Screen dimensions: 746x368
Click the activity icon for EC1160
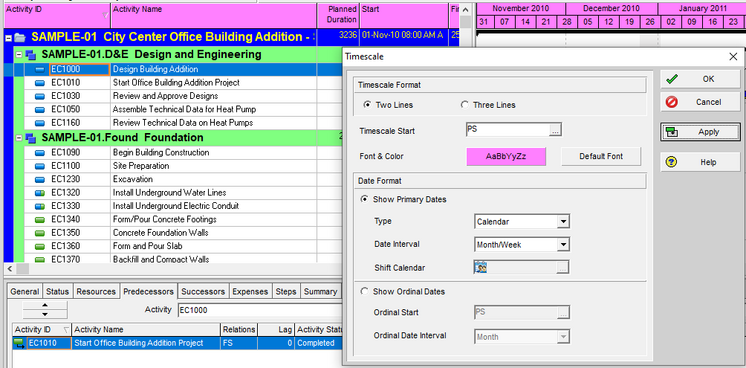40,123
